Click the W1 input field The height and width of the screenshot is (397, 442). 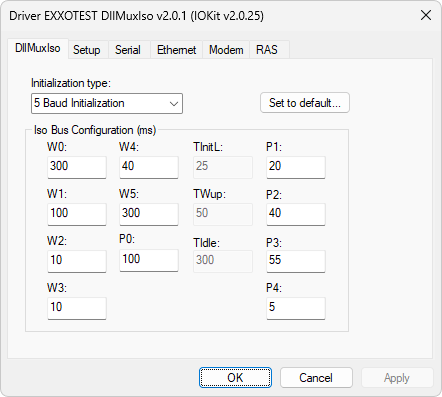[77, 214]
